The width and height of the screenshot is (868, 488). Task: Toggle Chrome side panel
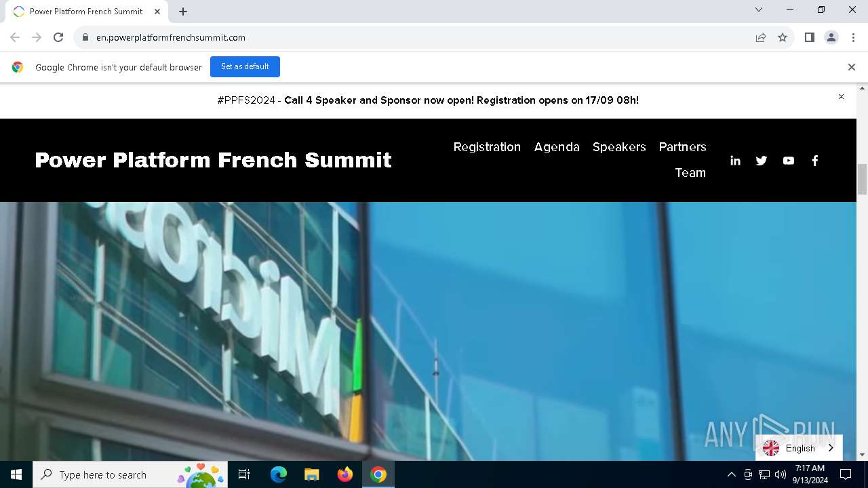point(810,37)
